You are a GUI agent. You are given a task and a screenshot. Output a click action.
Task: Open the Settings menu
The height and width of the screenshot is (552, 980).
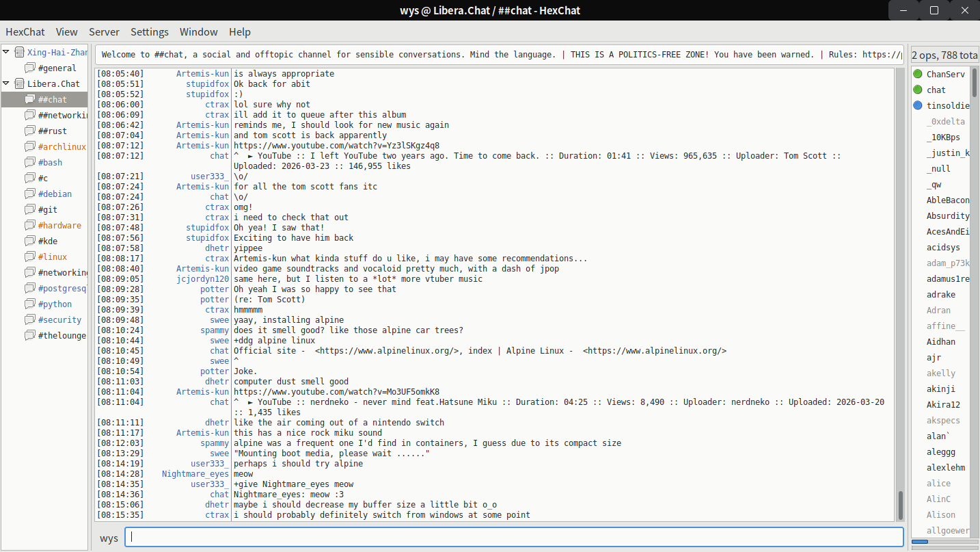pos(150,31)
